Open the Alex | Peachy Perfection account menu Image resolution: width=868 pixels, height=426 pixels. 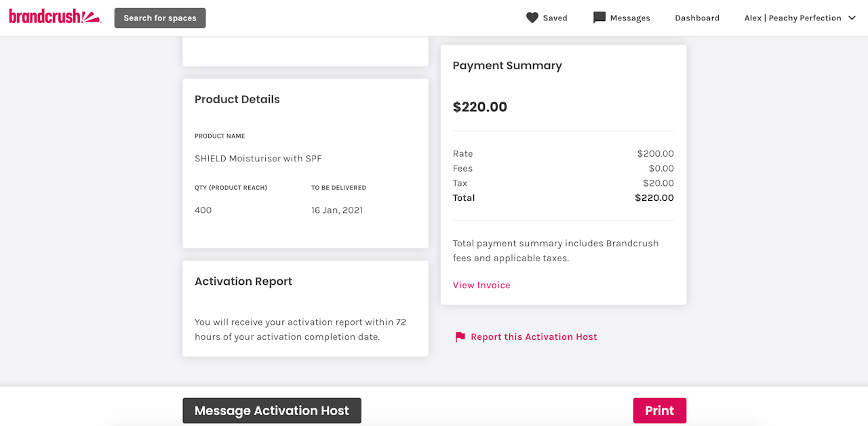point(792,18)
